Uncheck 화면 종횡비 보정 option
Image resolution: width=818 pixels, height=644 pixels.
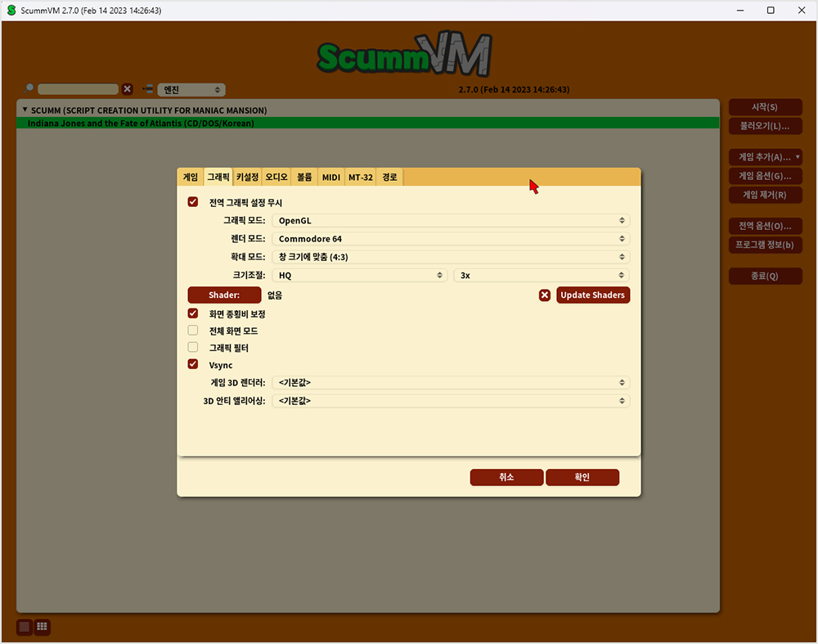click(x=193, y=313)
